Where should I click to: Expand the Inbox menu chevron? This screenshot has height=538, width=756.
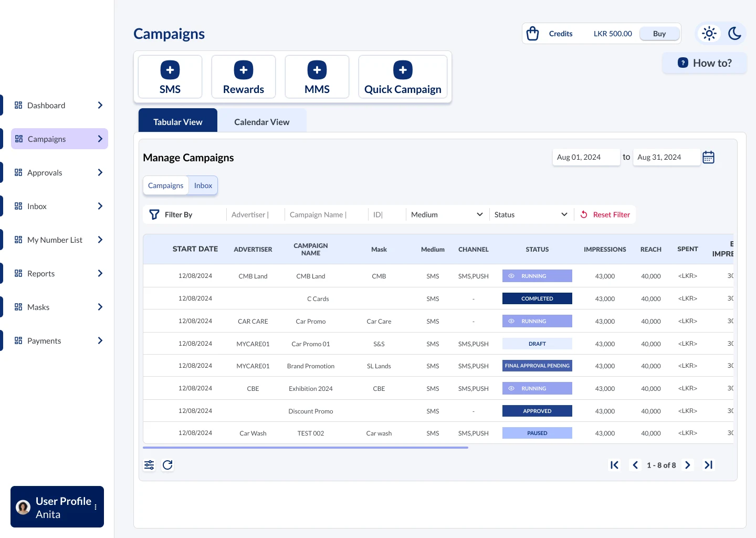tap(100, 206)
